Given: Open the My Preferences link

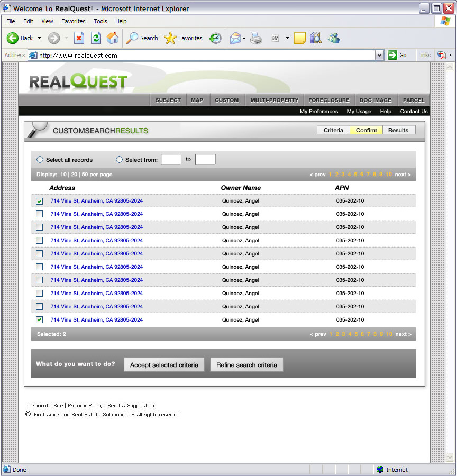Looking at the screenshot, I should coord(319,112).
